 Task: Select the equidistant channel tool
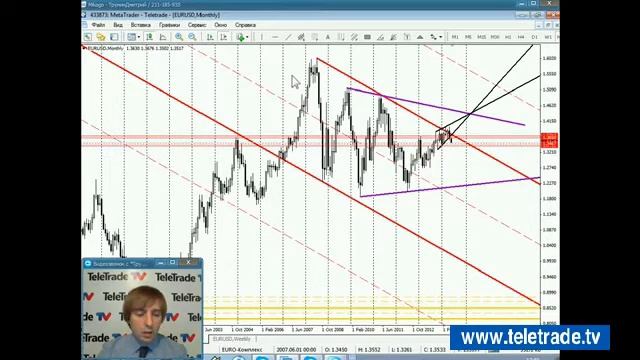301,37
